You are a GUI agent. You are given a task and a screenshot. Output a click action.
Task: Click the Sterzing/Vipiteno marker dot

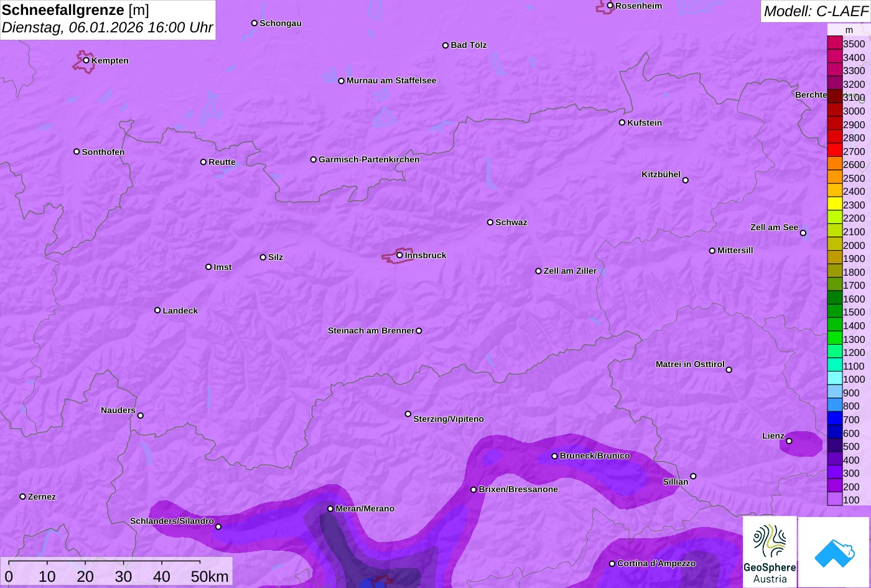[408, 414]
